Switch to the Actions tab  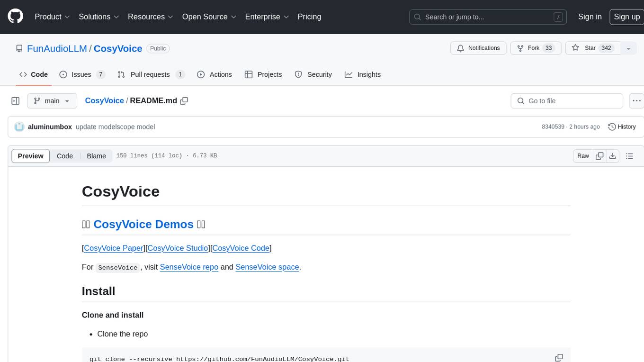(215, 74)
